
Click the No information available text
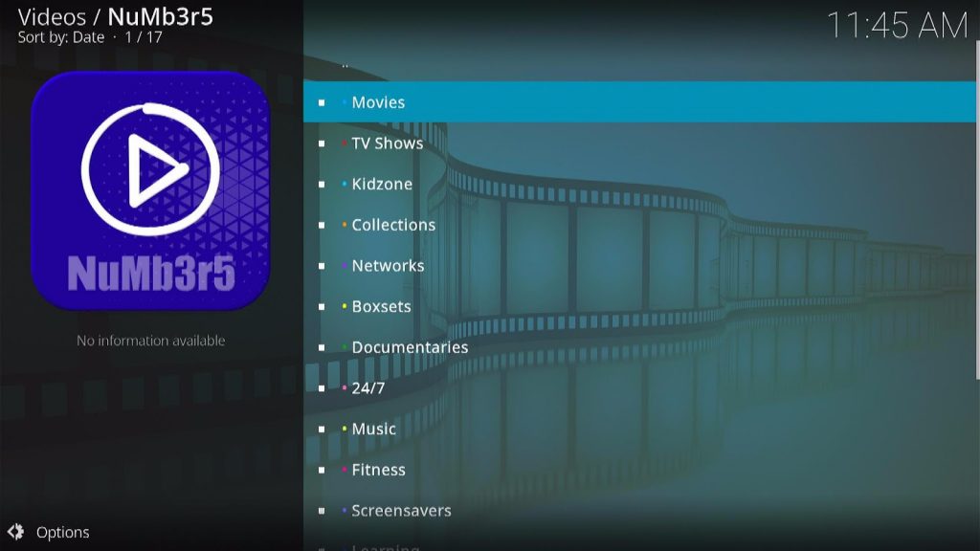coord(150,341)
